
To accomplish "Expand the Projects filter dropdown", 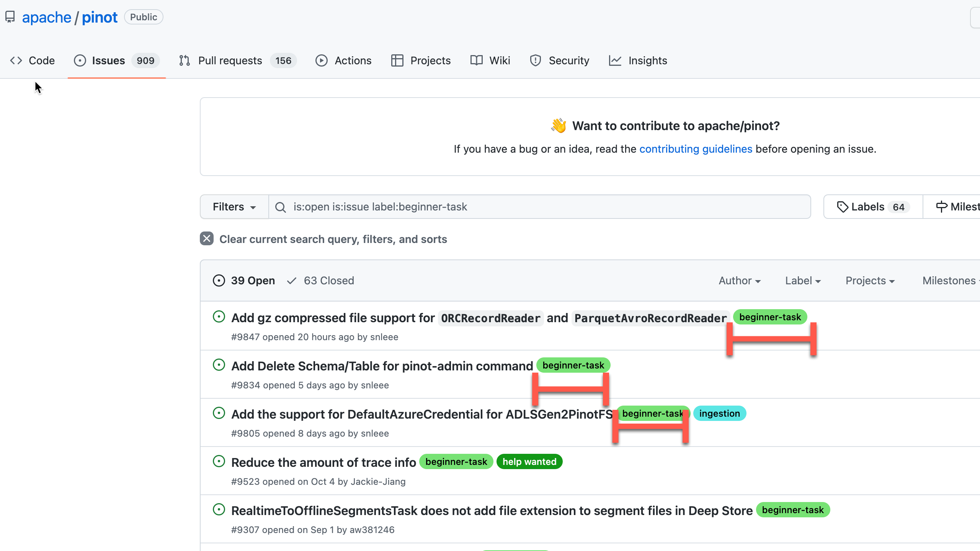I will click(870, 280).
